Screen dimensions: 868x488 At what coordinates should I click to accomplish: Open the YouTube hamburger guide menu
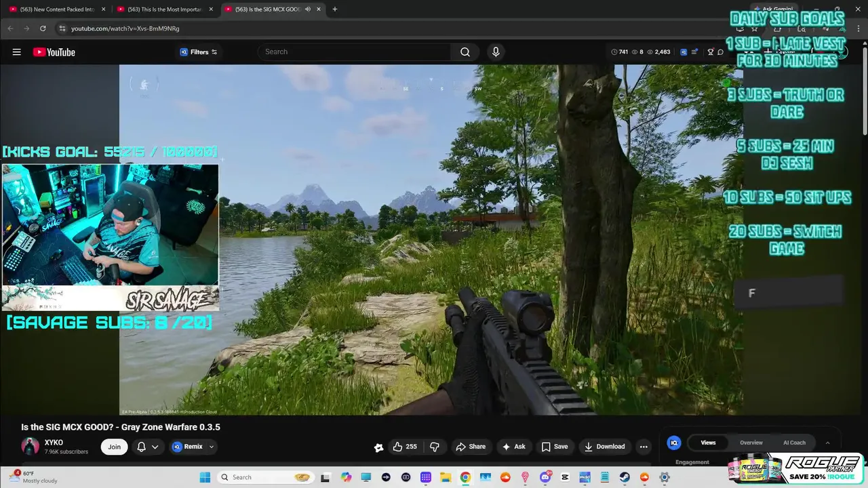point(16,52)
